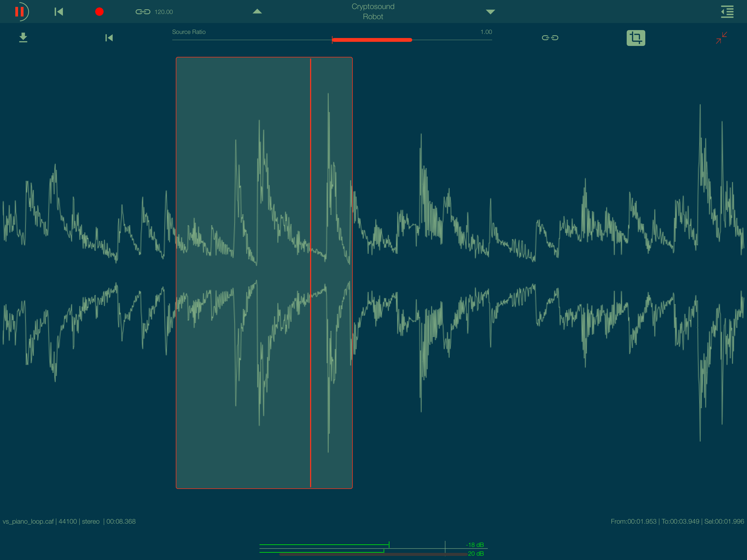The image size is (747, 560).
Task: Click the Source Ratio value 1.00
Action: click(486, 32)
